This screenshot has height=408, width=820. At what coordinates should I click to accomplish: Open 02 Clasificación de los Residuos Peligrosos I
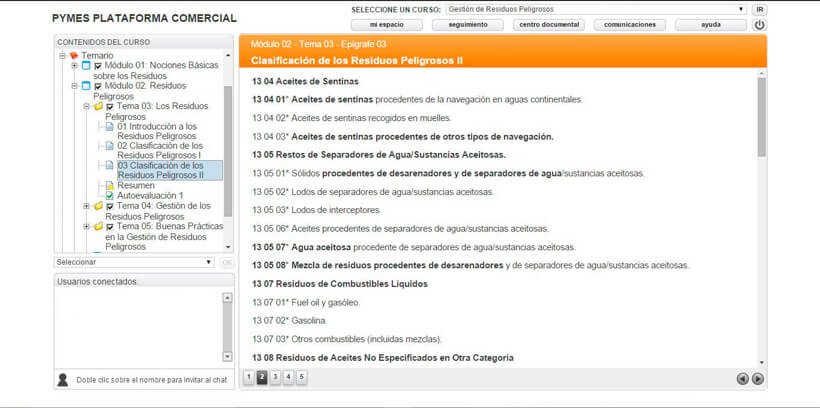coord(160,151)
